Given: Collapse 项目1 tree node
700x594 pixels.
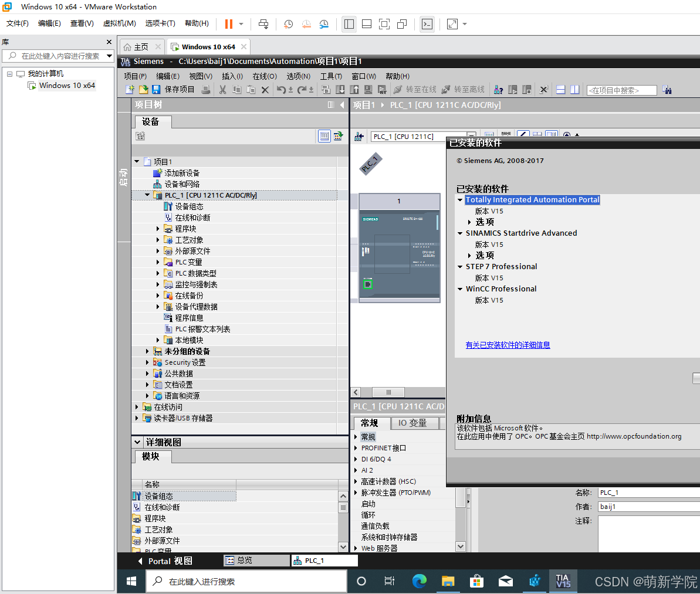Looking at the screenshot, I should [137, 162].
